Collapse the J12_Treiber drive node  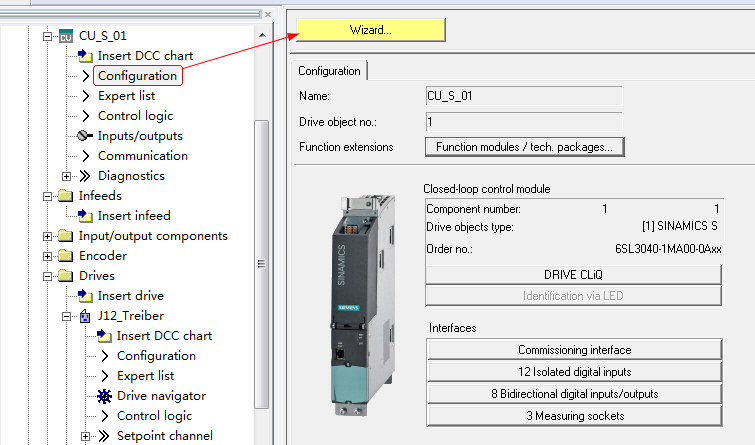pos(66,316)
